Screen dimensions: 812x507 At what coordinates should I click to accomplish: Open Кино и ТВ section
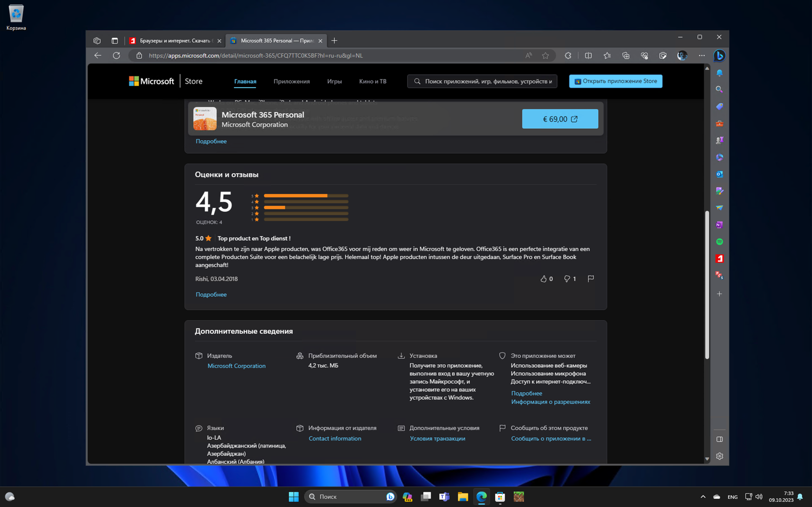coord(373,82)
